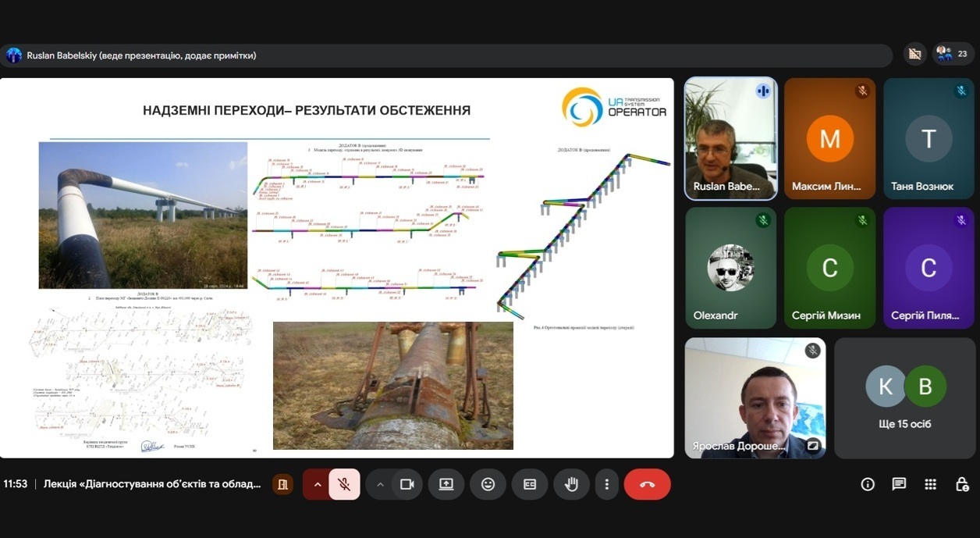The width and height of the screenshot is (980, 538).
Task: Click the meeting title 'Лекція «Діагностування...'
Action: tap(152, 484)
